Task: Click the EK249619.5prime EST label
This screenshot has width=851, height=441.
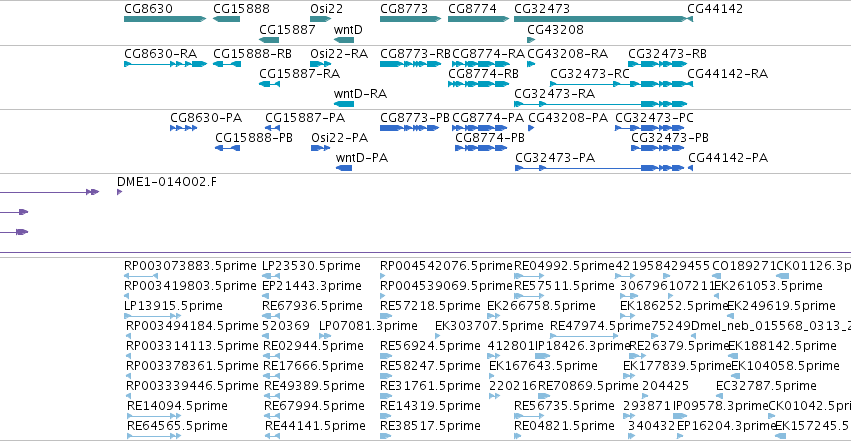Action: [781, 306]
